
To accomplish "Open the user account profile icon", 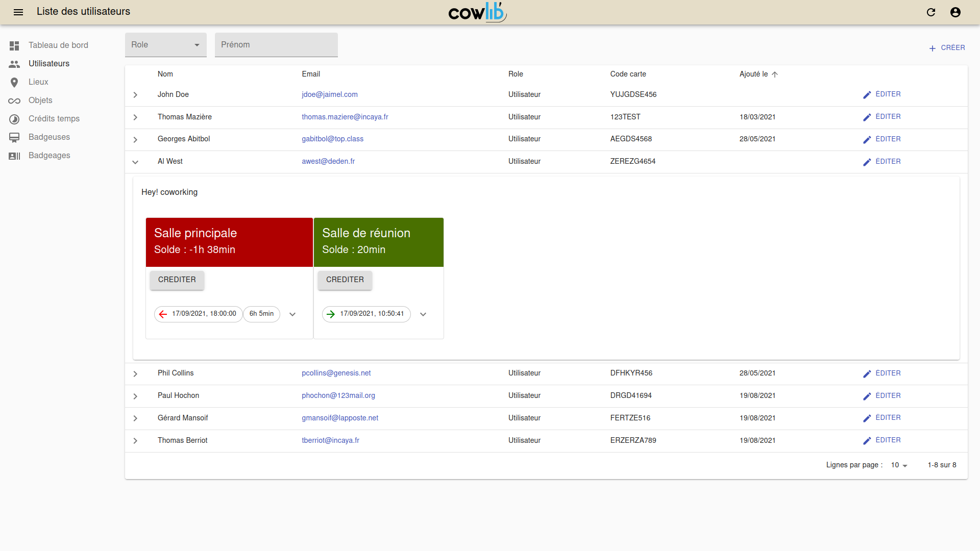I will tap(955, 12).
